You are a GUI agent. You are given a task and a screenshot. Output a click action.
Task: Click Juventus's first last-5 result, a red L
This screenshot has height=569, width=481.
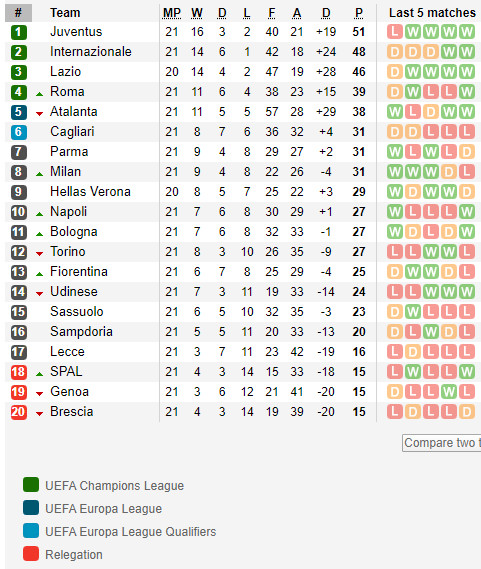click(x=395, y=32)
